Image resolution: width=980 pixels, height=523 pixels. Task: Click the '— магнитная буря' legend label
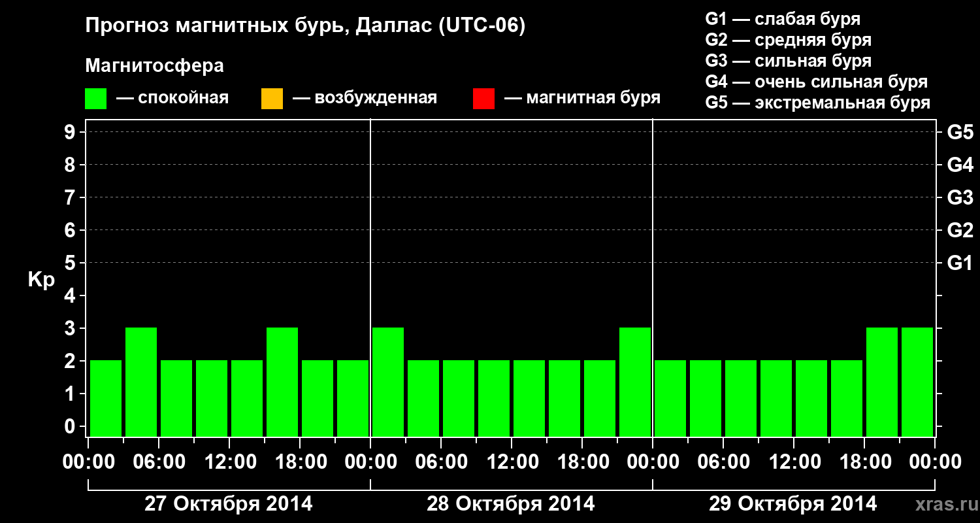pos(582,98)
